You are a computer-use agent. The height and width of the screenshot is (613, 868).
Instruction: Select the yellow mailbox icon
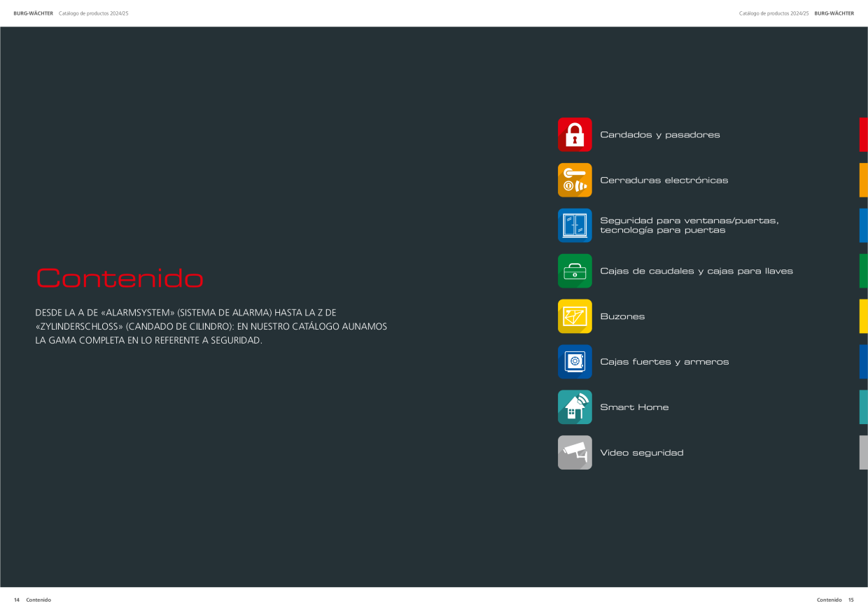point(575,316)
